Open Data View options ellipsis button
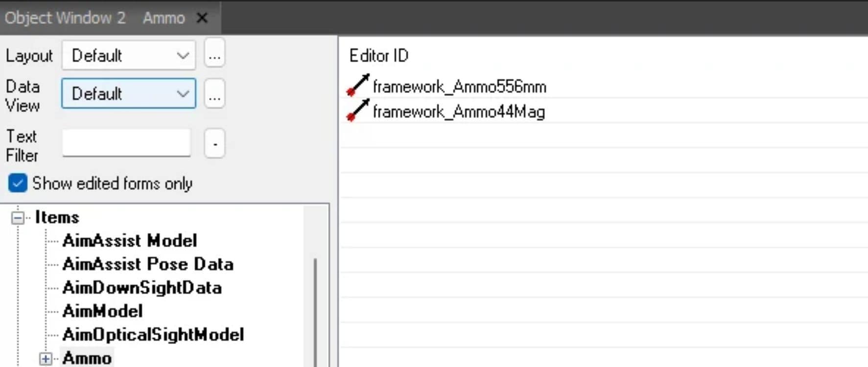 pyautogui.click(x=214, y=93)
